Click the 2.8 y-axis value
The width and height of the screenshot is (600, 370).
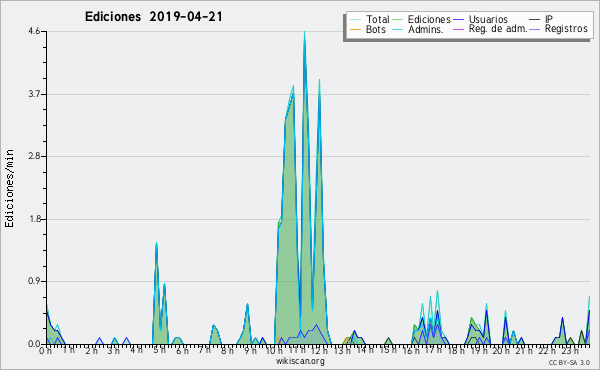pyautogui.click(x=34, y=156)
